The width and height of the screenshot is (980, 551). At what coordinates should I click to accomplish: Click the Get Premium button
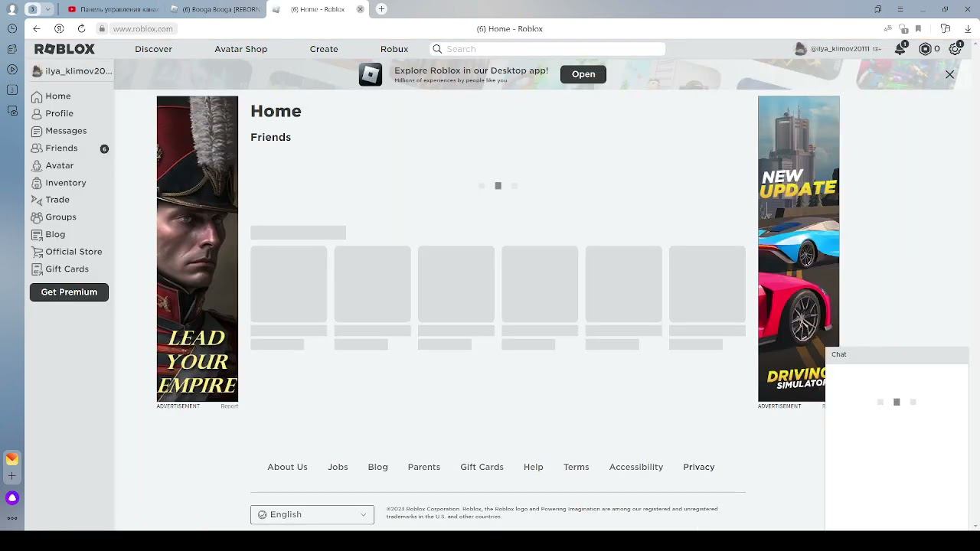tap(69, 292)
